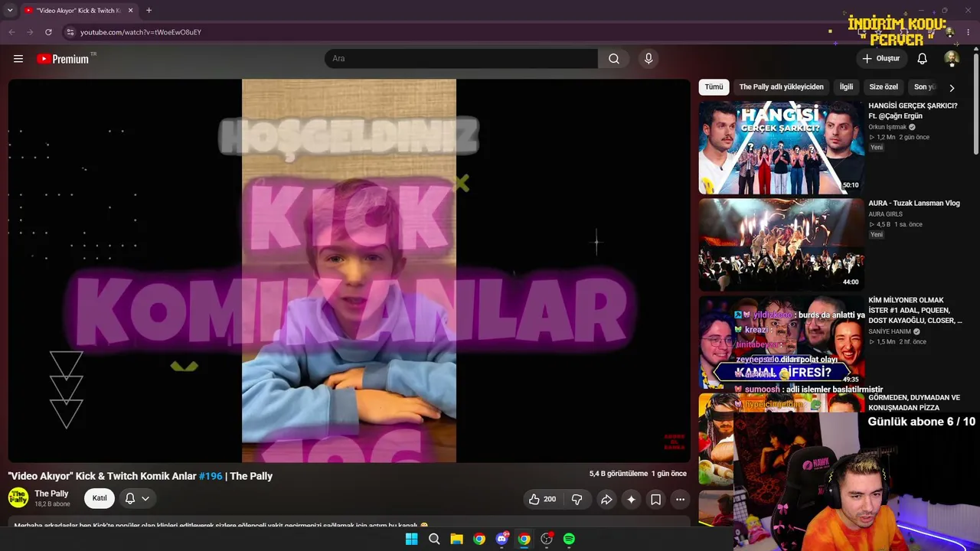
Task: Select the Tümü filter chip
Action: click(714, 87)
